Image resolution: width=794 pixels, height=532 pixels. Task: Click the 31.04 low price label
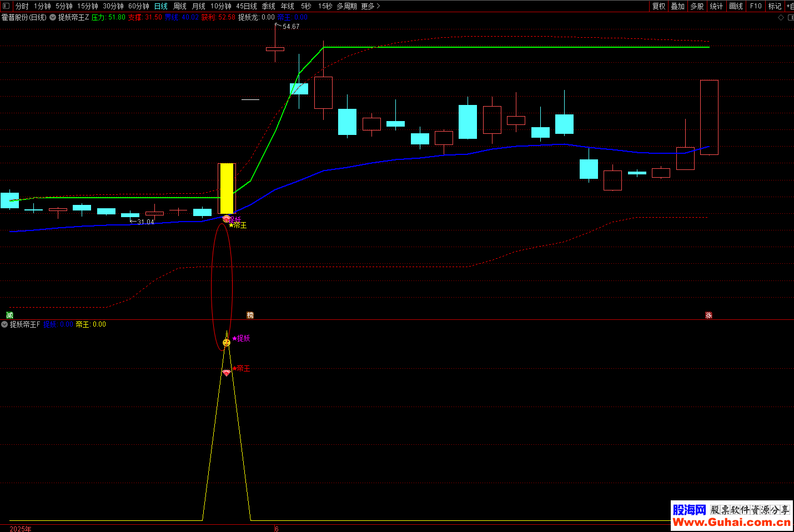click(x=145, y=222)
